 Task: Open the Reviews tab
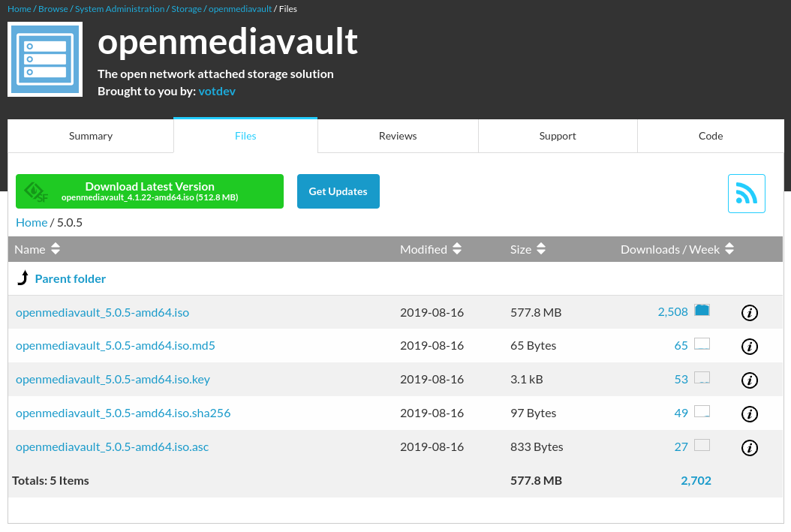398,136
